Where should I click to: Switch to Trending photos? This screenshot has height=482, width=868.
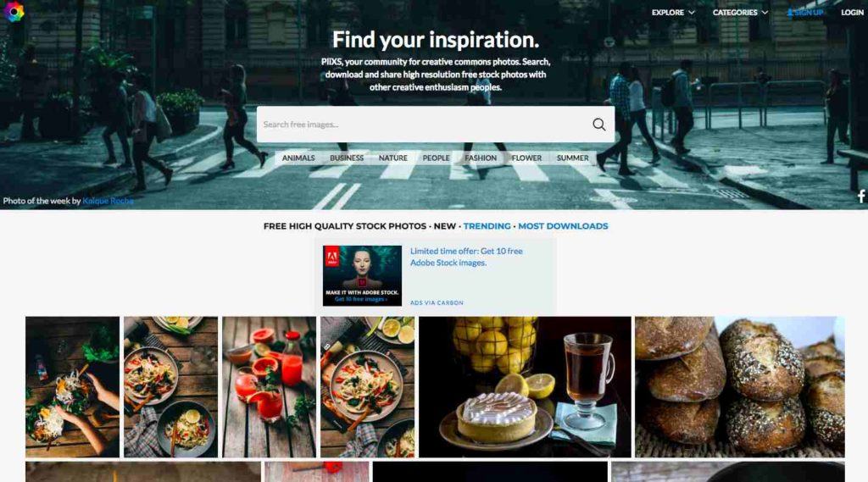point(487,226)
